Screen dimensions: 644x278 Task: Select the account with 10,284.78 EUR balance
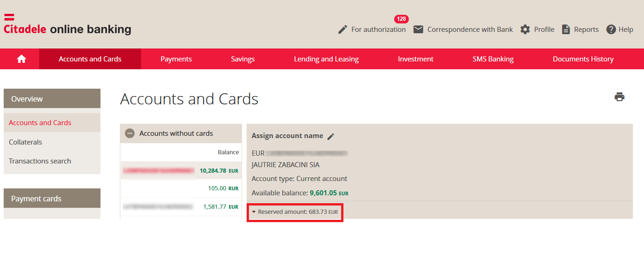[x=181, y=170]
